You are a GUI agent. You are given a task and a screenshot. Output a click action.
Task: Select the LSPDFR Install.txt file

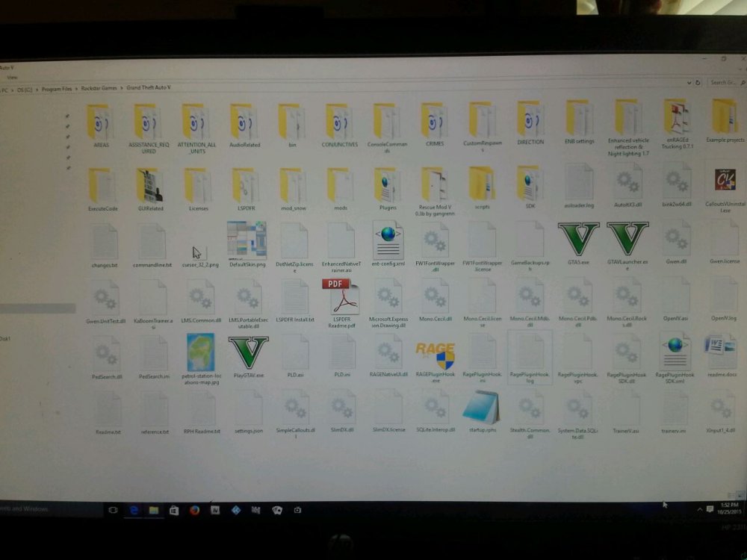point(295,301)
